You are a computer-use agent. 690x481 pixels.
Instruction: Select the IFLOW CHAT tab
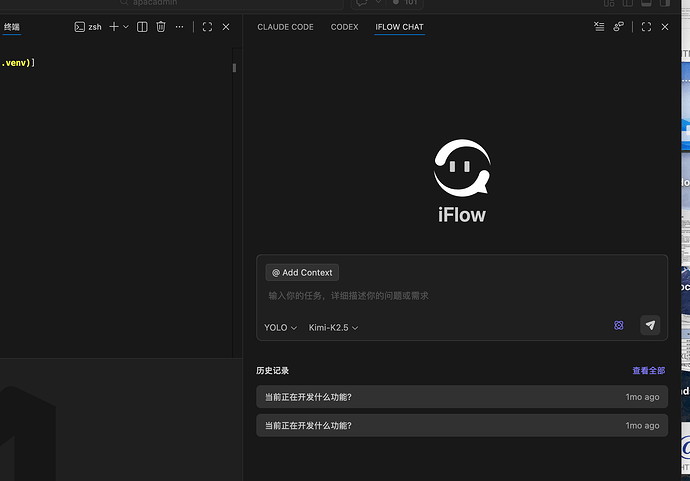coord(399,27)
